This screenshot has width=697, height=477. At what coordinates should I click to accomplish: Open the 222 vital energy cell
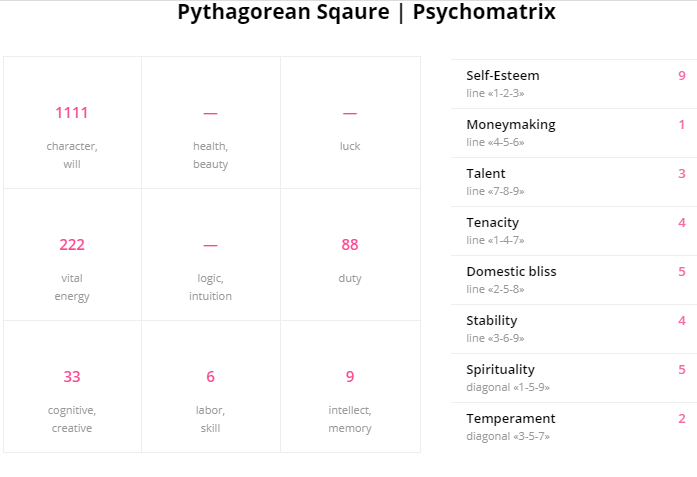tap(72, 254)
